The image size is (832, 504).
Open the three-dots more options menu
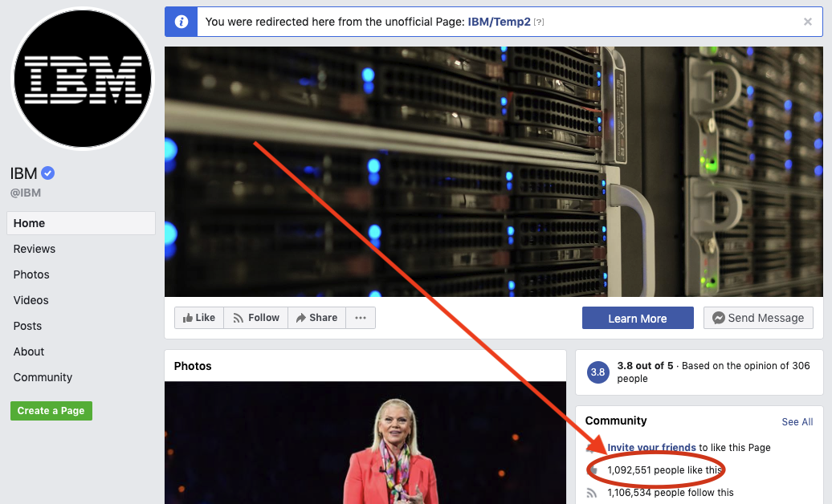pos(361,318)
